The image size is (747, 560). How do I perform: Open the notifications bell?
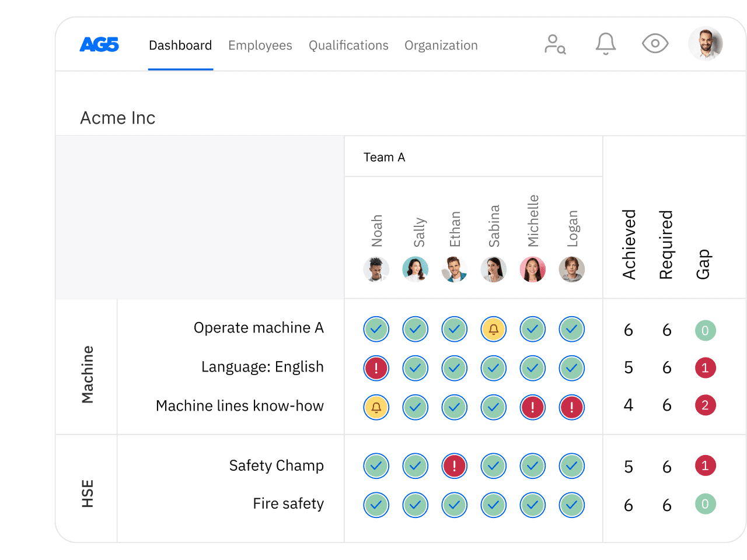tap(605, 42)
